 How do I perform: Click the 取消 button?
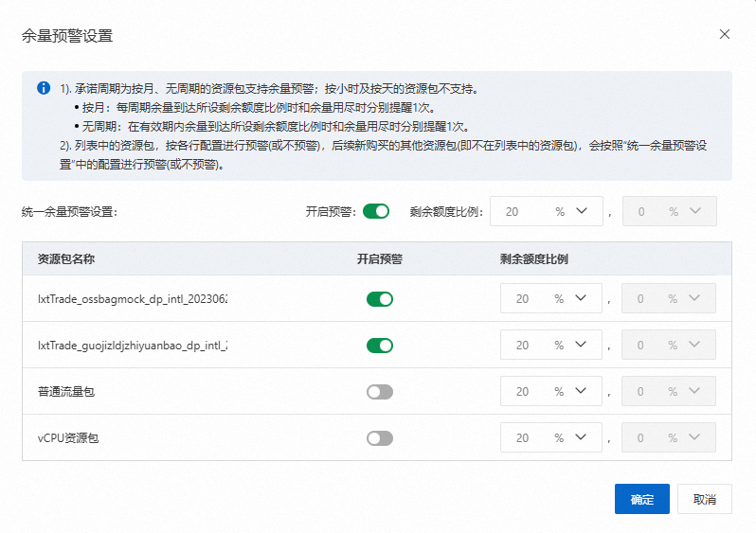point(705,499)
